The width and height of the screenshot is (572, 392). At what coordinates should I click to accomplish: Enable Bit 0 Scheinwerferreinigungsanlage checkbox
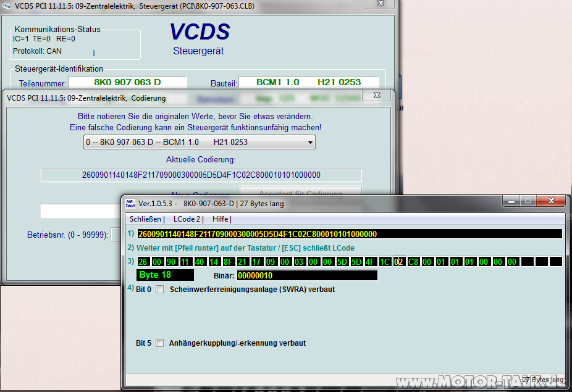click(160, 290)
